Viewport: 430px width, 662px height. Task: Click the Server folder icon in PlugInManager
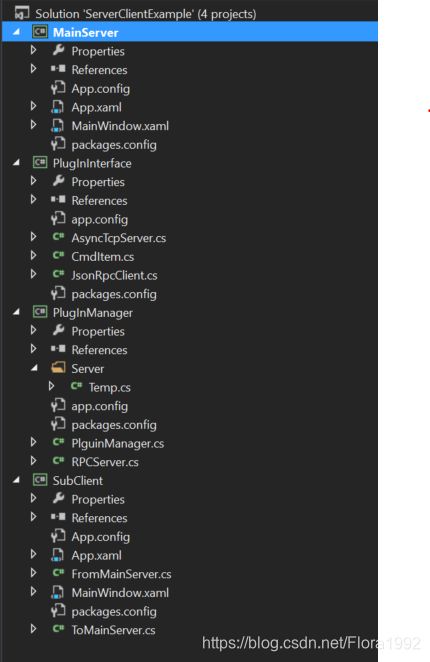(x=58, y=368)
